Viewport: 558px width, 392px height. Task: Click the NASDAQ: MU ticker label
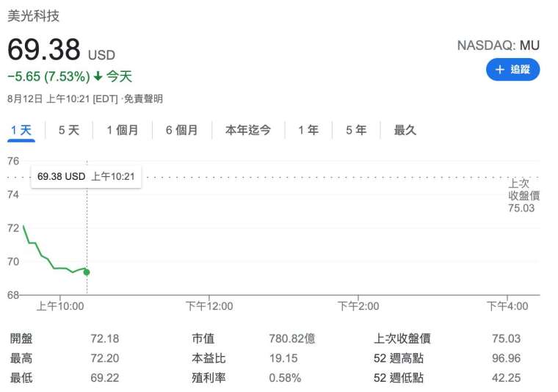click(499, 46)
